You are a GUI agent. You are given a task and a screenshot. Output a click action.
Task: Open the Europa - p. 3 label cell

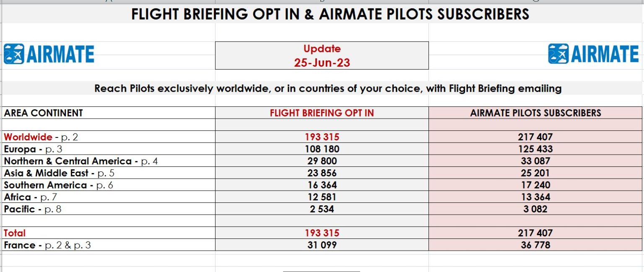pyautogui.click(x=109, y=149)
